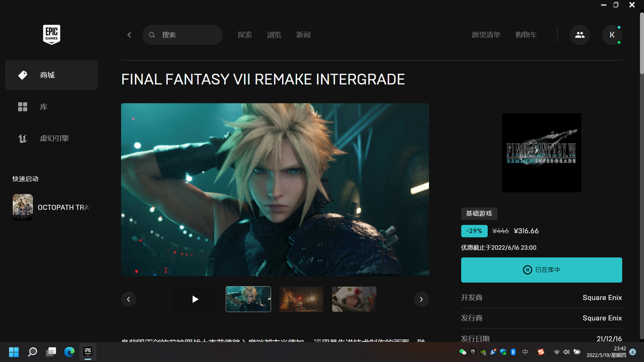Open WeChat from system tray
The image size is (644, 362).
(x=463, y=352)
